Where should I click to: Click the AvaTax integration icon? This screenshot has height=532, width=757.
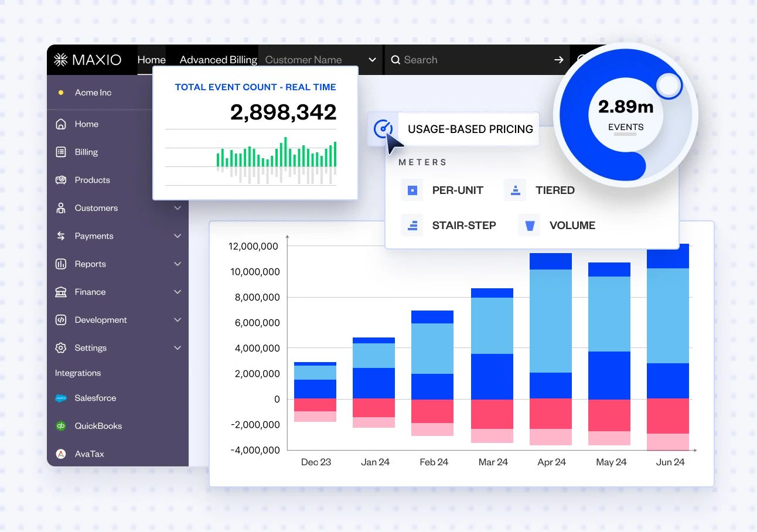click(62, 453)
